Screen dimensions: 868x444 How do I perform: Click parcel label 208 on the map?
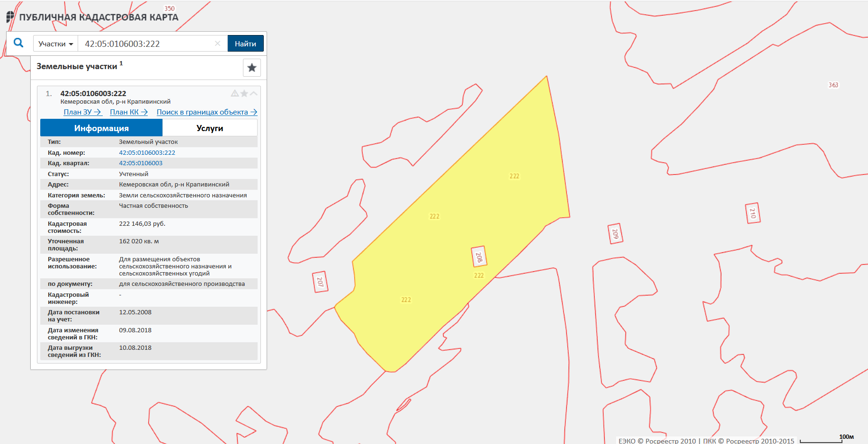point(479,257)
